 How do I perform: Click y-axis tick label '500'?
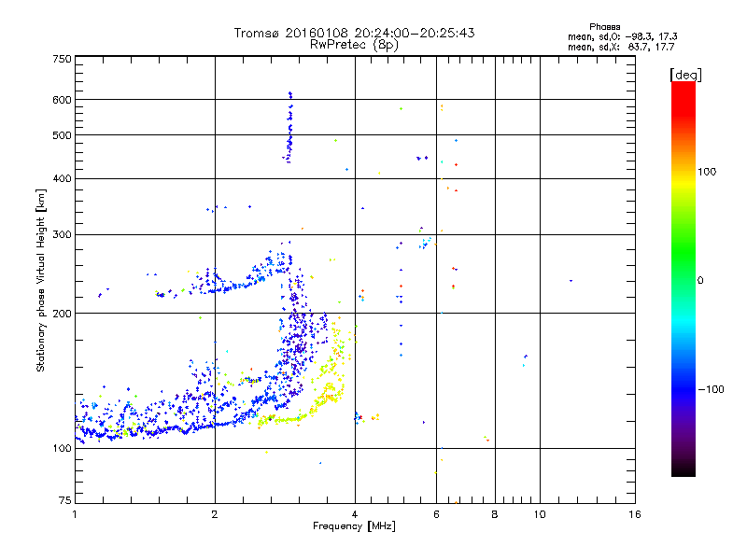[x=63, y=135]
